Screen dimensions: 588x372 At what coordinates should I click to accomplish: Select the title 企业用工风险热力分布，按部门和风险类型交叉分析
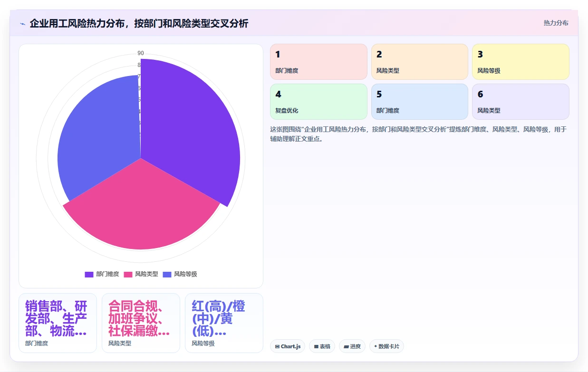[x=139, y=23]
